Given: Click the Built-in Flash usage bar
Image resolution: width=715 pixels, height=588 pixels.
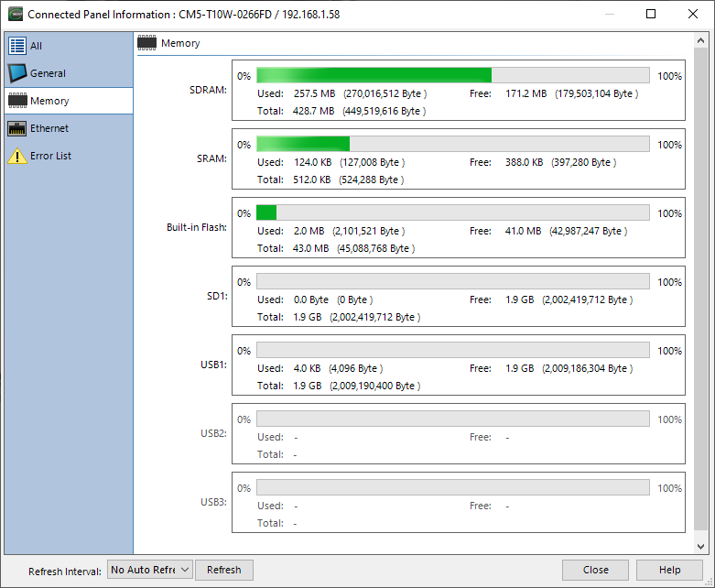Looking at the screenshot, I should [x=453, y=212].
